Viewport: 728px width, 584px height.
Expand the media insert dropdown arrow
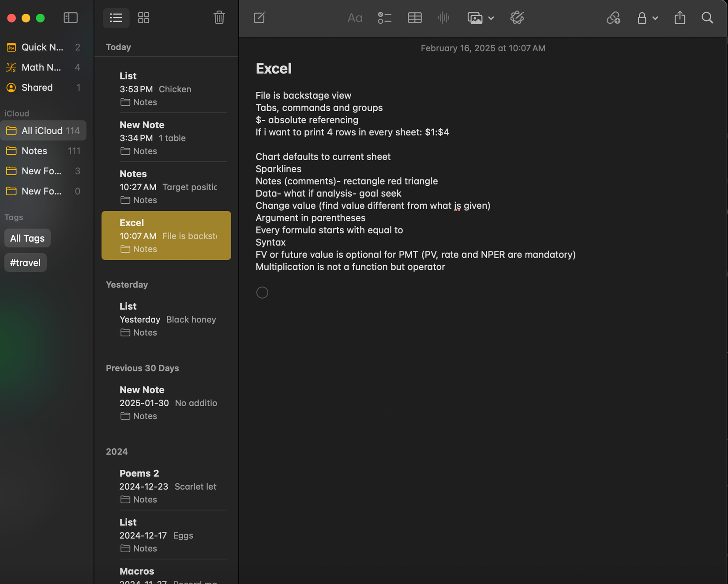coord(491,19)
